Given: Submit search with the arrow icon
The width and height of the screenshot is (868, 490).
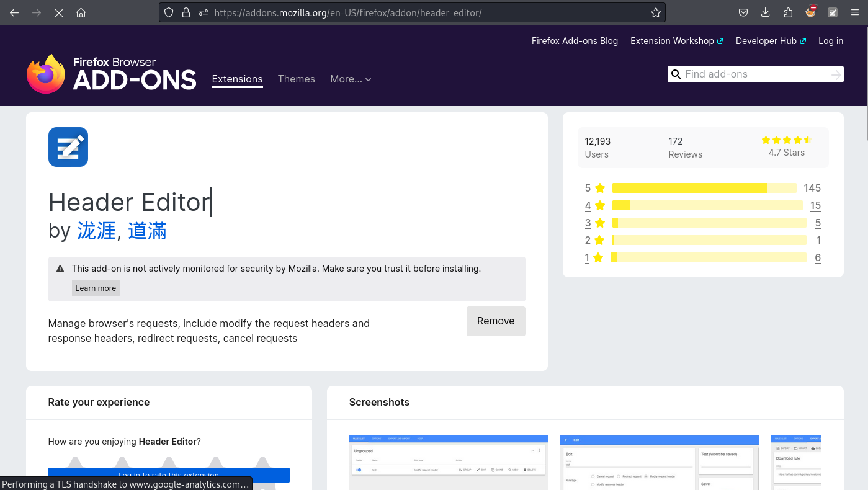Looking at the screenshot, I should point(836,74).
